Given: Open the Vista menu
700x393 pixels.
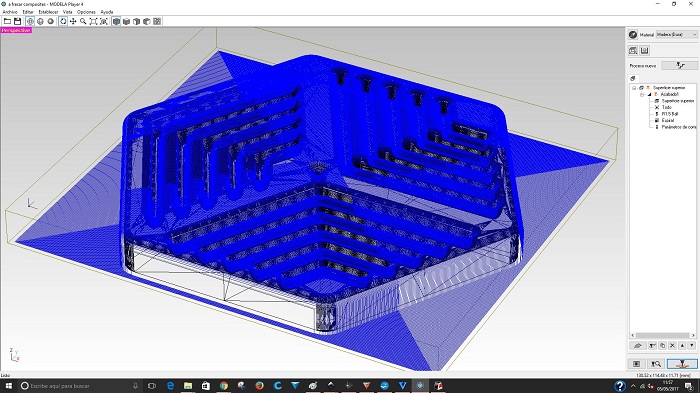Looking at the screenshot, I should [67, 12].
